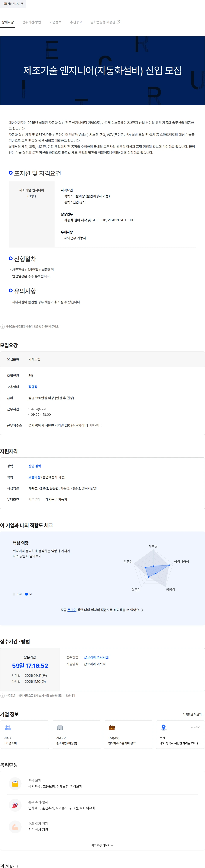
Task: Expand 복리후생 더보기
Action: (x=102, y=845)
